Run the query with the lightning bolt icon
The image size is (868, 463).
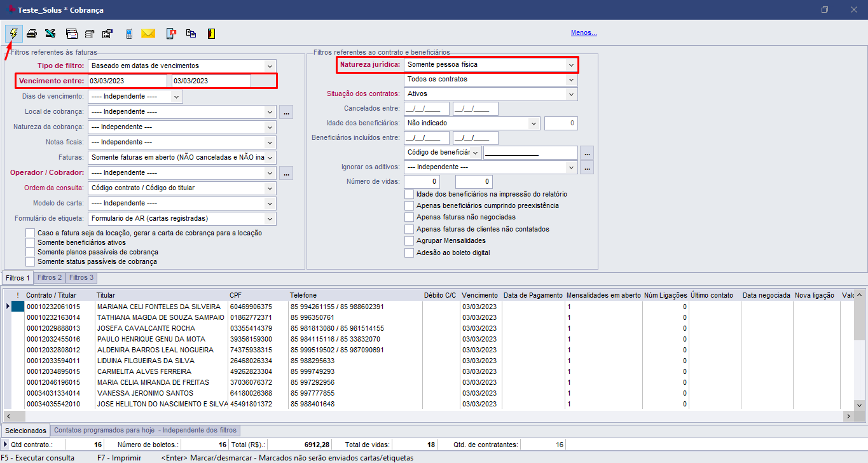coord(13,33)
